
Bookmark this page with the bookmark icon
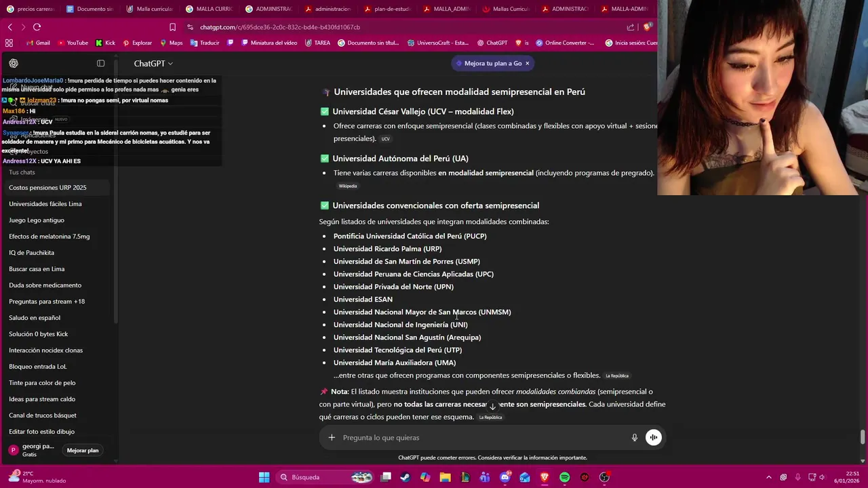tap(172, 27)
